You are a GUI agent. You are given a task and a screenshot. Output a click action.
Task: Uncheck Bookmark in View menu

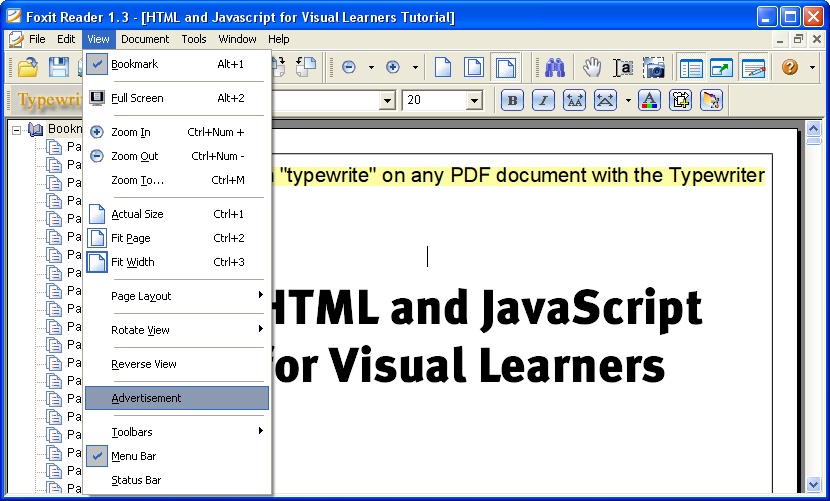click(134, 64)
